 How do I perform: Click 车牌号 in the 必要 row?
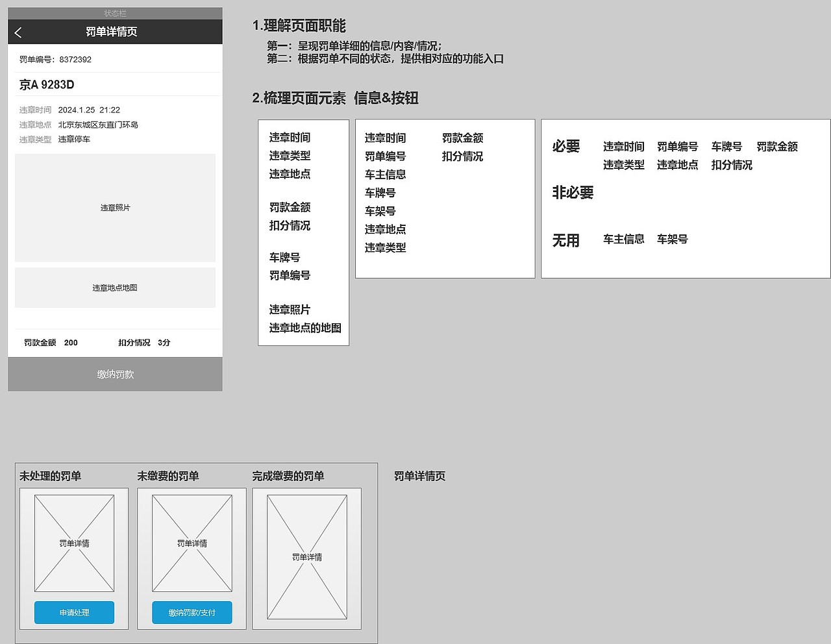(726, 147)
